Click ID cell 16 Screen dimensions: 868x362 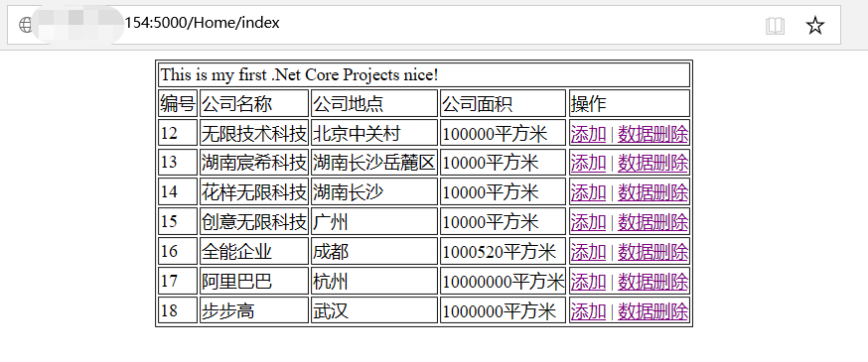[178, 252]
